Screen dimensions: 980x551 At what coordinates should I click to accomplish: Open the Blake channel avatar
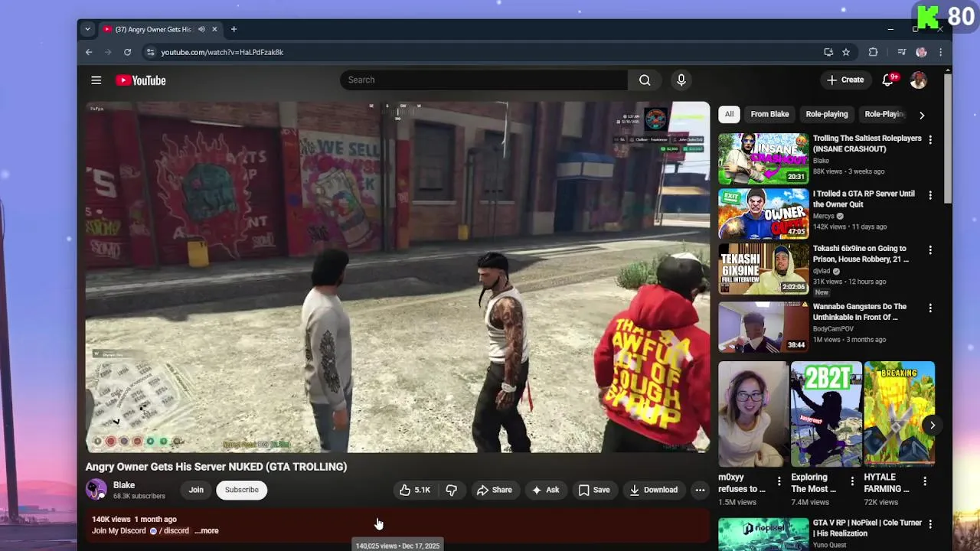(x=96, y=490)
